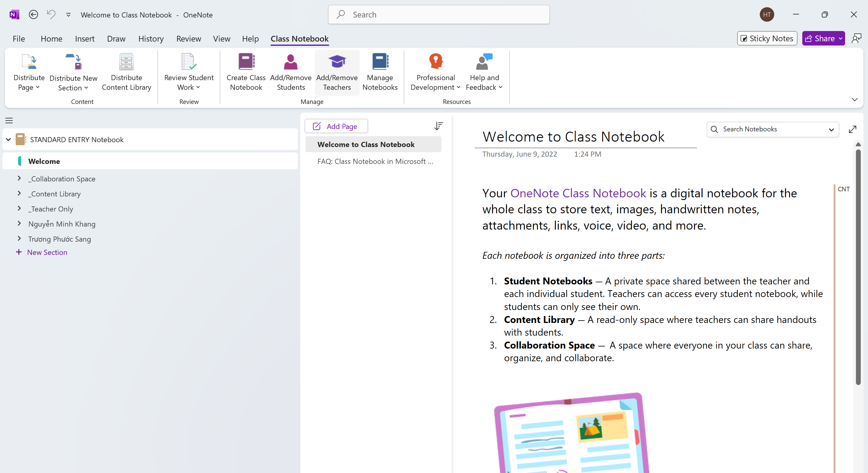Click the Distribute Page icon
The image size is (868, 473).
[x=29, y=62]
